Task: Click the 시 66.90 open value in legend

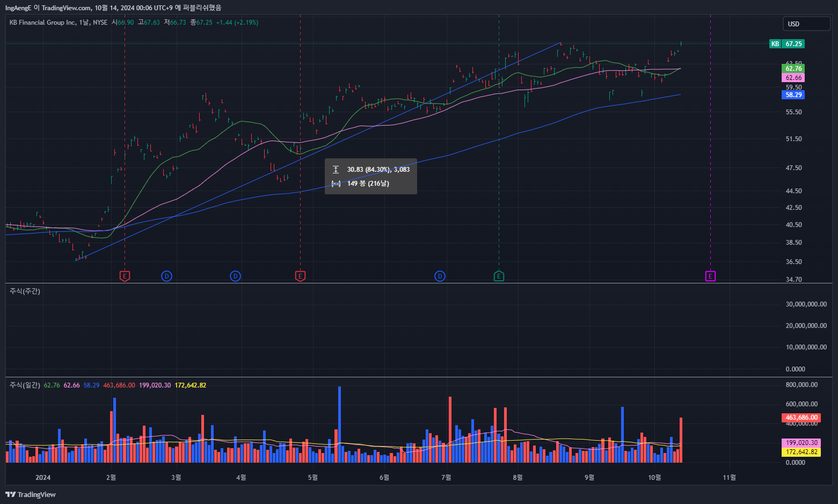Action: (x=122, y=23)
